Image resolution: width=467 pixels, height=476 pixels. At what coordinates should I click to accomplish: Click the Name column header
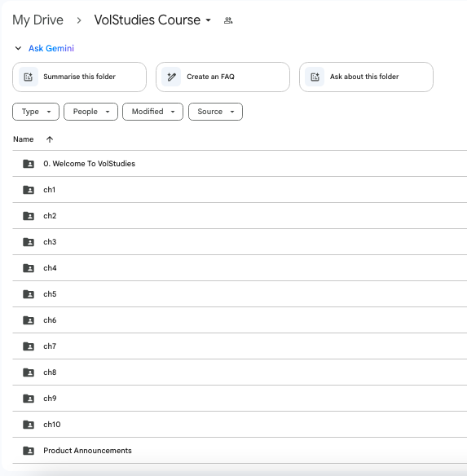click(24, 139)
